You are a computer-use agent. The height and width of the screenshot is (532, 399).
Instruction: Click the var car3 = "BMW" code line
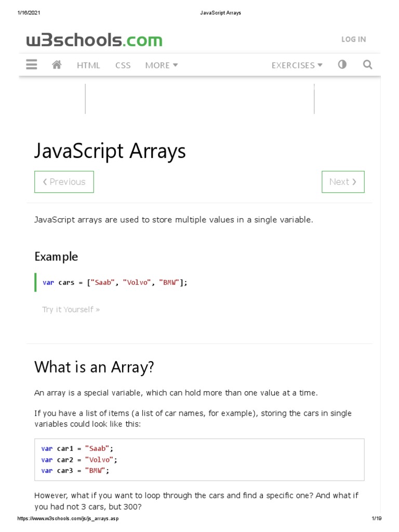(75, 471)
